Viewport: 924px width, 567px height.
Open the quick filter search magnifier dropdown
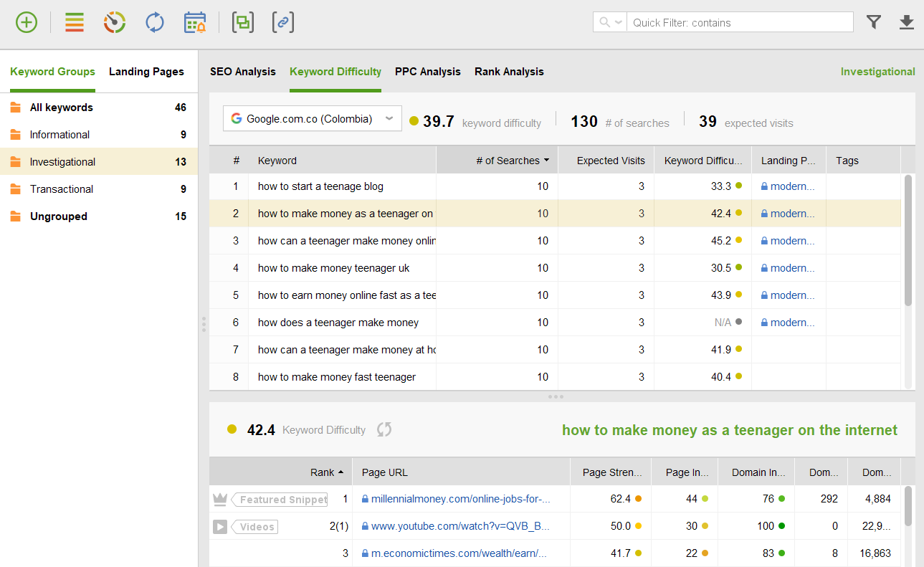[x=610, y=22]
